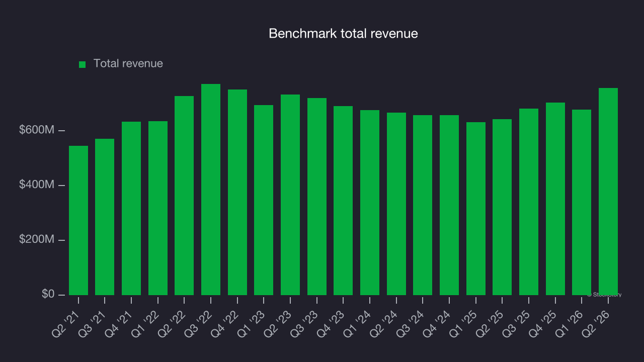Select the revenue bar for Q4 '25
The height and width of the screenshot is (362, 644).
(x=555, y=199)
